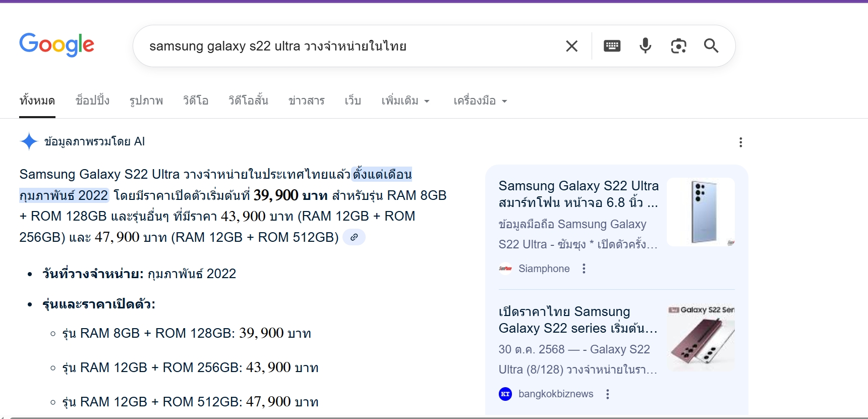The image size is (868, 419).
Task: Click the source link chip after the AI summary
Action: pyautogui.click(x=354, y=237)
